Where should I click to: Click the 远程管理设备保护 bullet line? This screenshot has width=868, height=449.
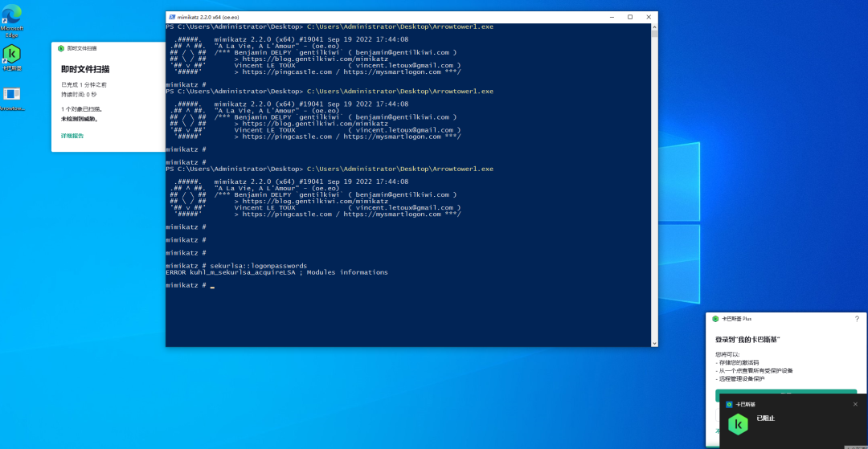tap(741, 379)
